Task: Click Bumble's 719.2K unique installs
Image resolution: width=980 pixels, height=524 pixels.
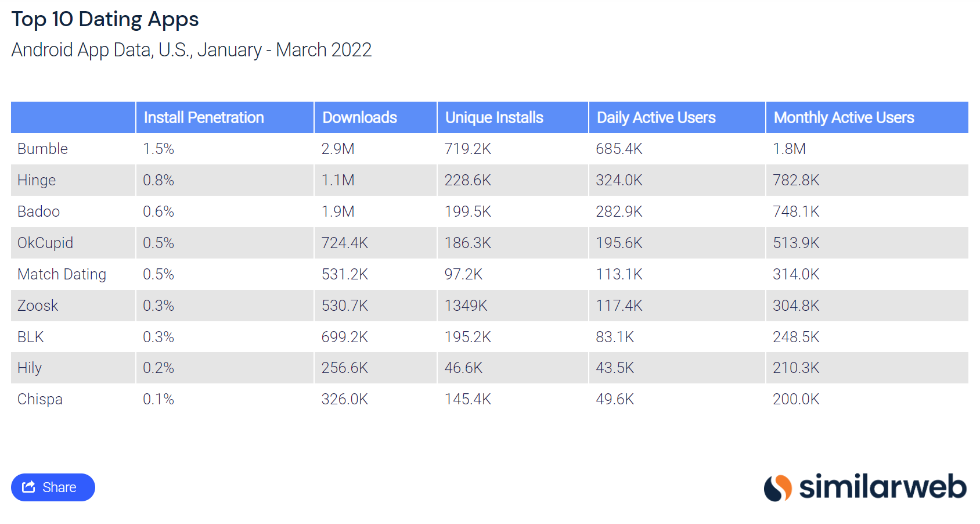Action: [x=468, y=149]
